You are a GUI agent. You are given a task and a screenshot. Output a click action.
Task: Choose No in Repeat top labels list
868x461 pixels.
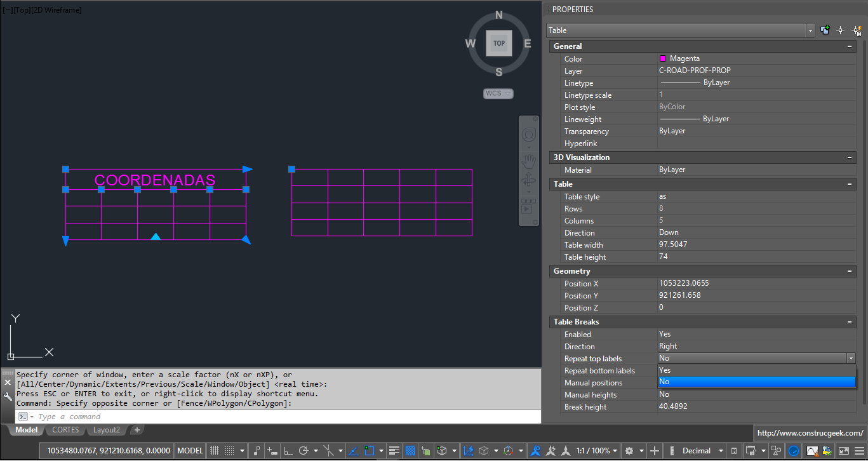pyautogui.click(x=757, y=382)
